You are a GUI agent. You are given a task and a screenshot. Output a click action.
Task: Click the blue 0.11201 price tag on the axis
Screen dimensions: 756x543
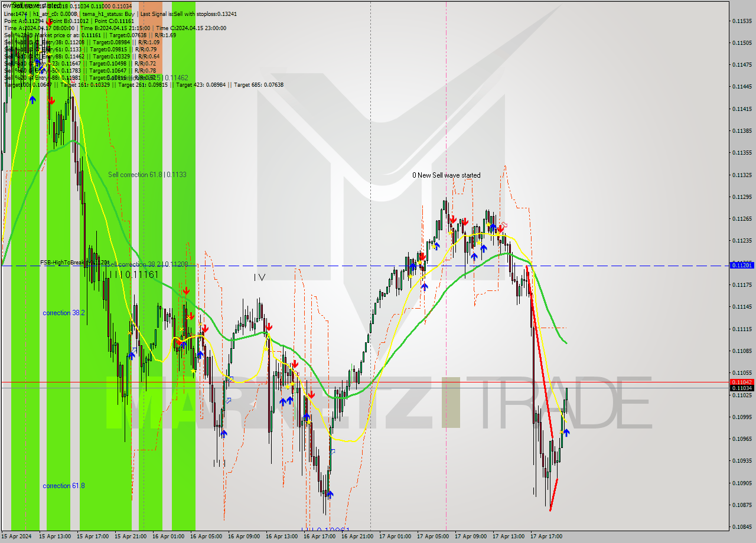coord(742,265)
